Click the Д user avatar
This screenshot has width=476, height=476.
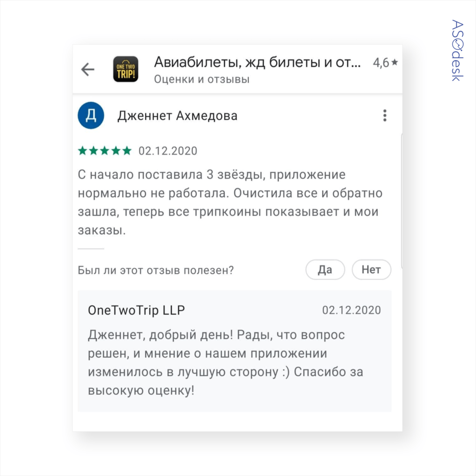click(x=91, y=115)
